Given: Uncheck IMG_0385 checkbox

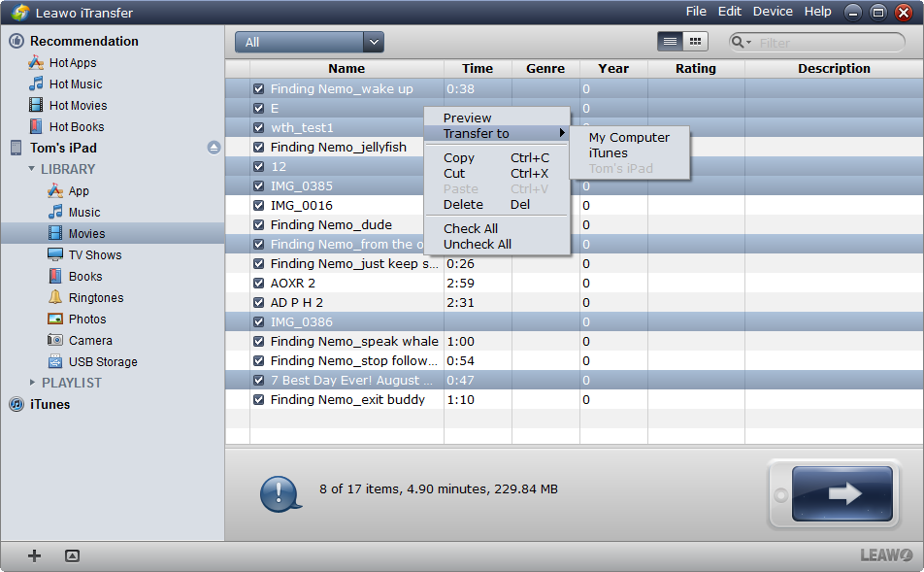Looking at the screenshot, I should (x=258, y=186).
